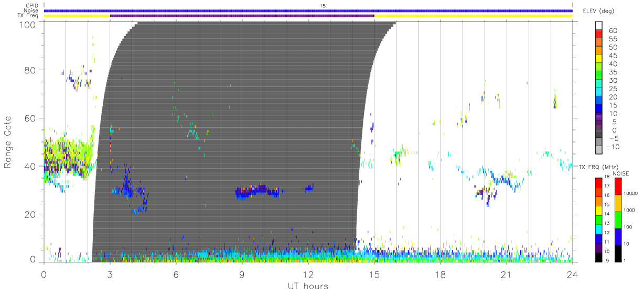Click the 24 tick label on the UT hours axis
The width and height of the screenshot is (644, 297).
click(x=573, y=273)
